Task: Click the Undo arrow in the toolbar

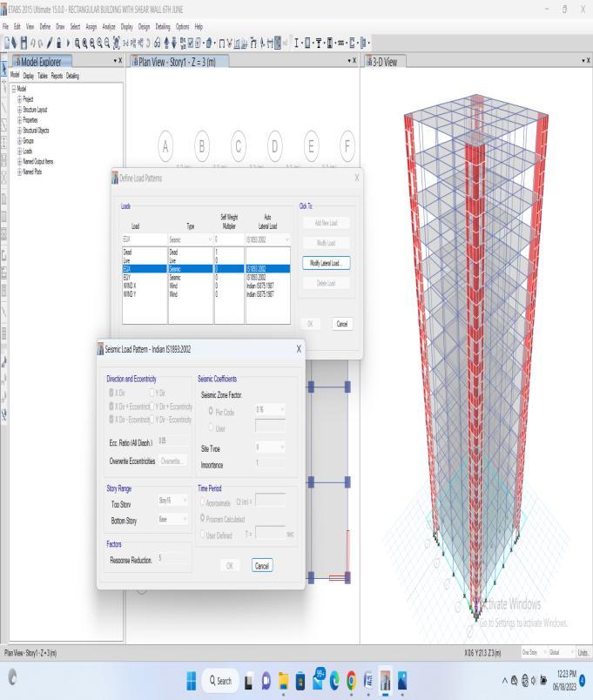Action: point(32,44)
